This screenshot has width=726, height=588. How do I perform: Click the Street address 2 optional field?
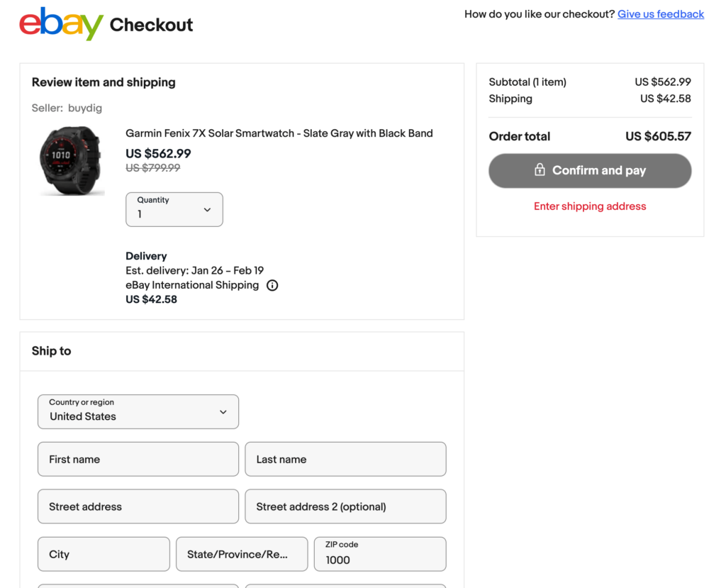click(345, 506)
